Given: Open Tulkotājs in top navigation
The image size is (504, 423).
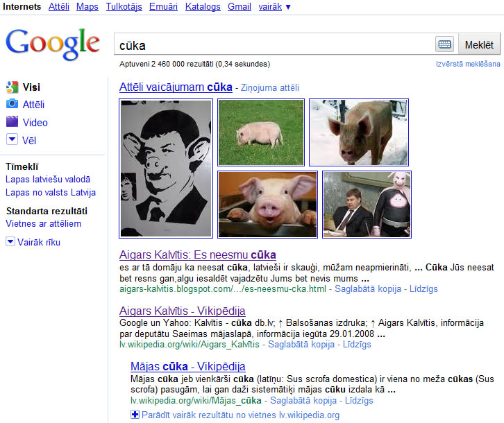Looking at the screenshot, I should click(x=124, y=6).
